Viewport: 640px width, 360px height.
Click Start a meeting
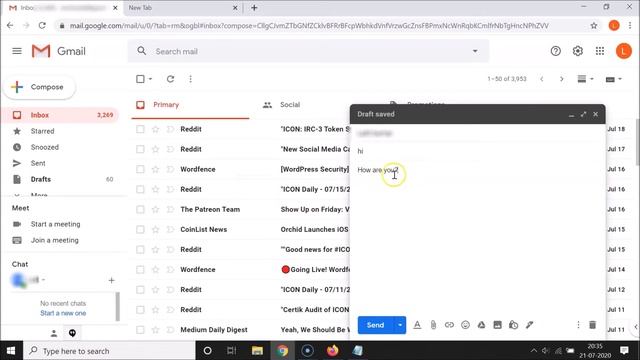(55, 224)
